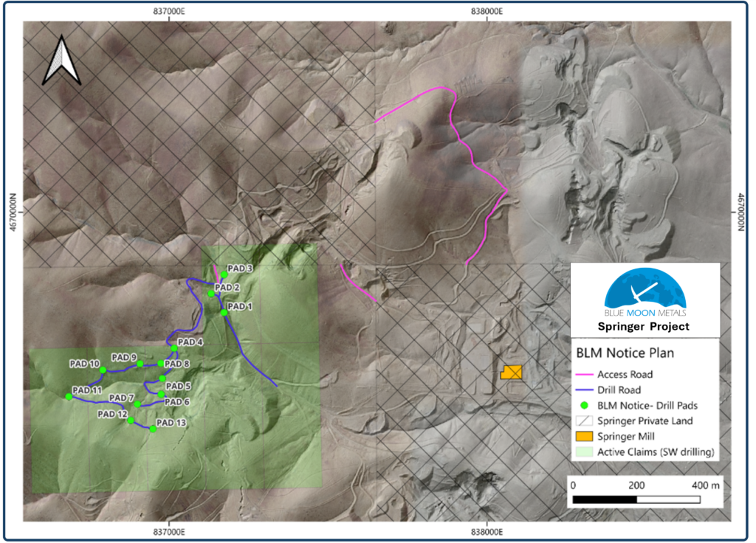Click the green dot at PAD 9
The image size is (756, 543).
tap(140, 364)
